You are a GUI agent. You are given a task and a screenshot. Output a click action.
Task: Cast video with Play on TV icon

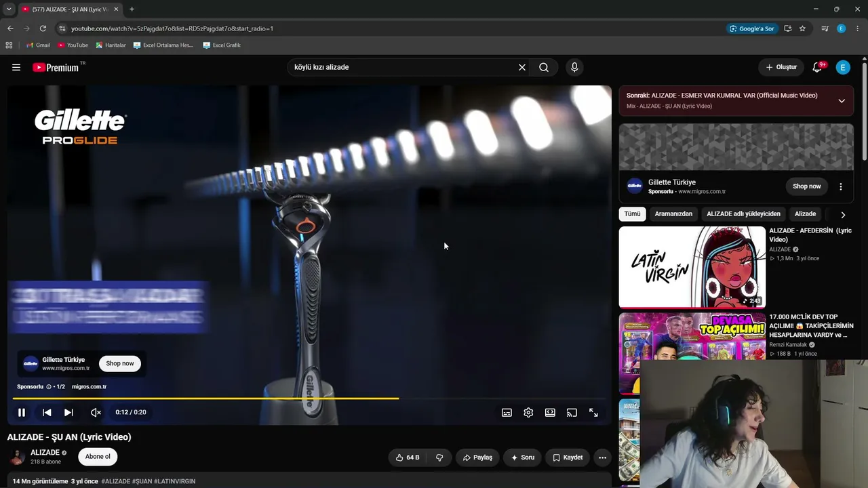572,412
